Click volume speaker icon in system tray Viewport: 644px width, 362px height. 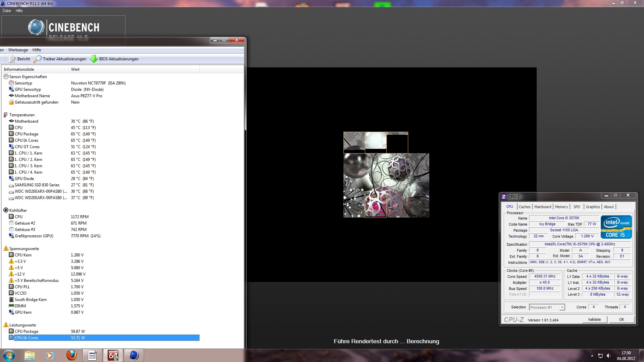pos(609,356)
